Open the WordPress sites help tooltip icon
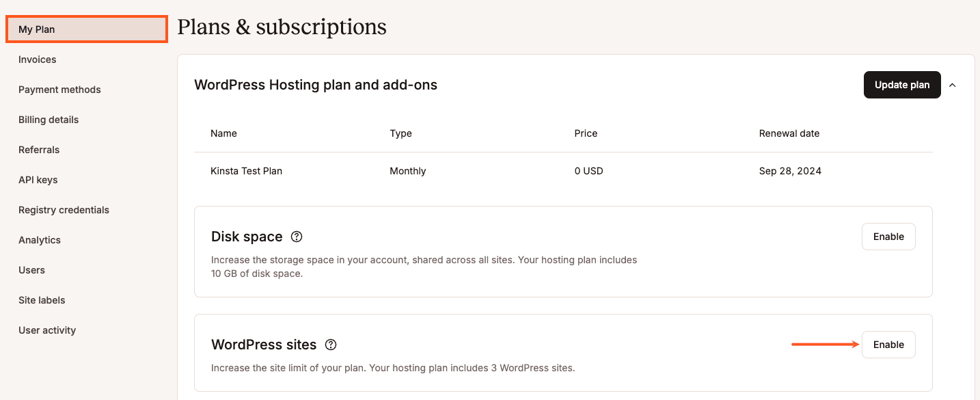This screenshot has width=980, height=400. pyautogui.click(x=330, y=345)
